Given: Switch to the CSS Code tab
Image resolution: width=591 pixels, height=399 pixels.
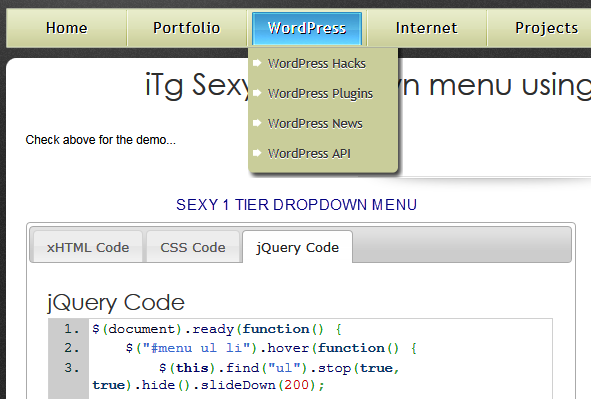Looking at the screenshot, I should point(193,247).
